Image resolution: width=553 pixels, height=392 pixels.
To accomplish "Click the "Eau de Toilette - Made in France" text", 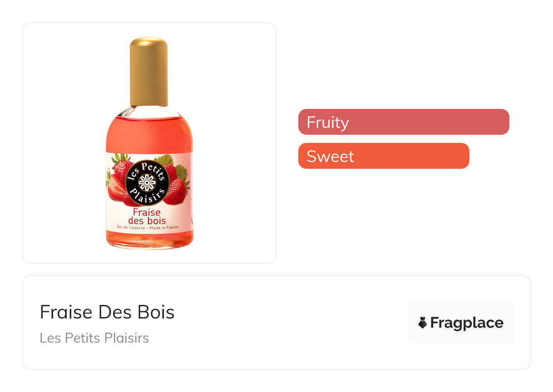I will point(147,227).
